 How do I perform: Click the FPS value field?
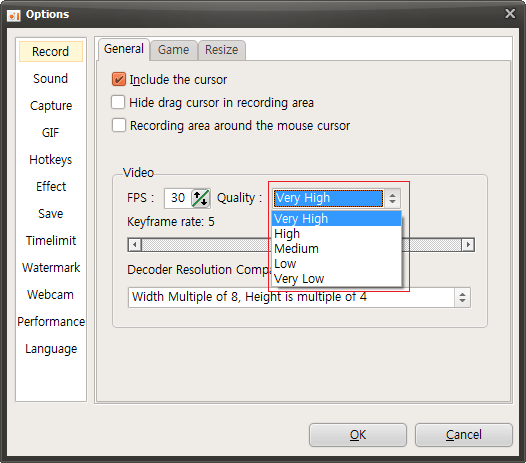(x=178, y=198)
